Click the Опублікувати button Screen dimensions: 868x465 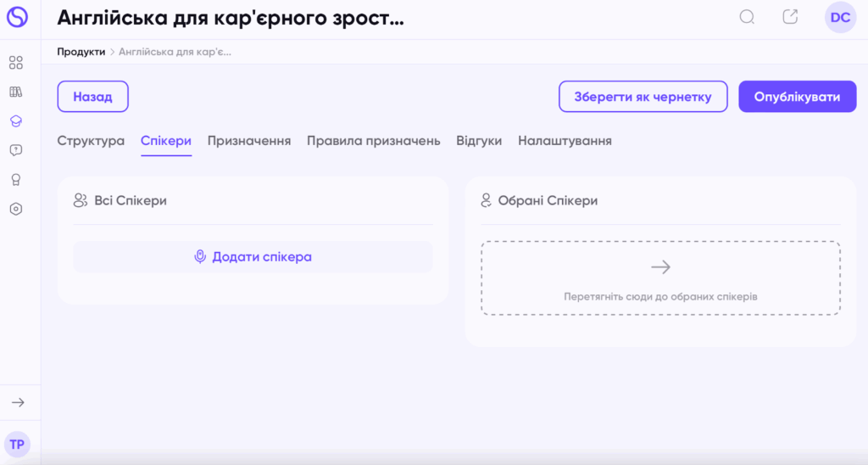[797, 97]
